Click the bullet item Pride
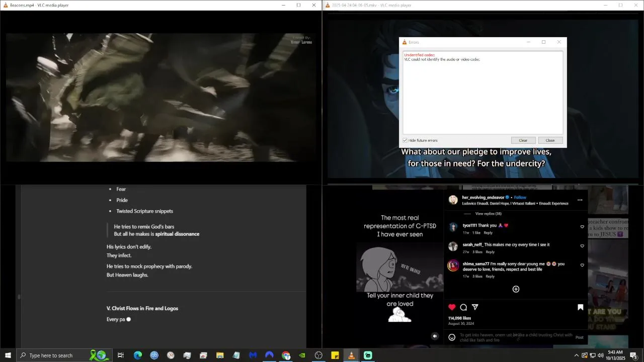 122,200
